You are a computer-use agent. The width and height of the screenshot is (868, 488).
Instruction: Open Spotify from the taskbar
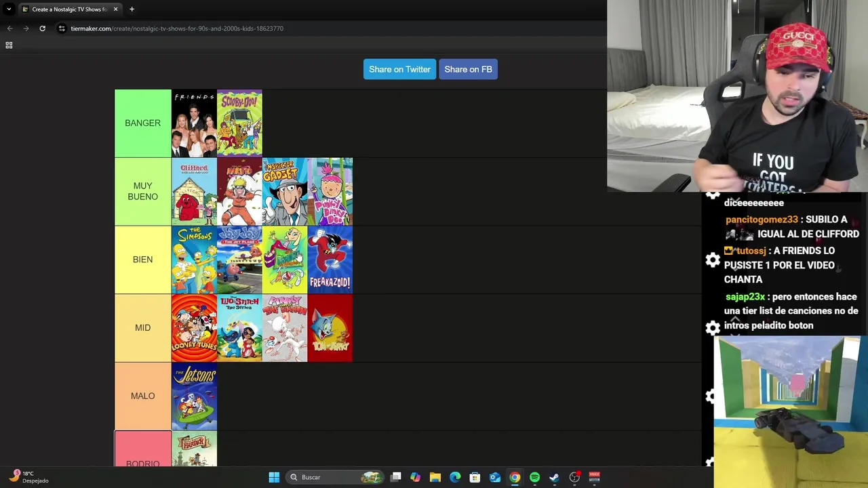534,477
